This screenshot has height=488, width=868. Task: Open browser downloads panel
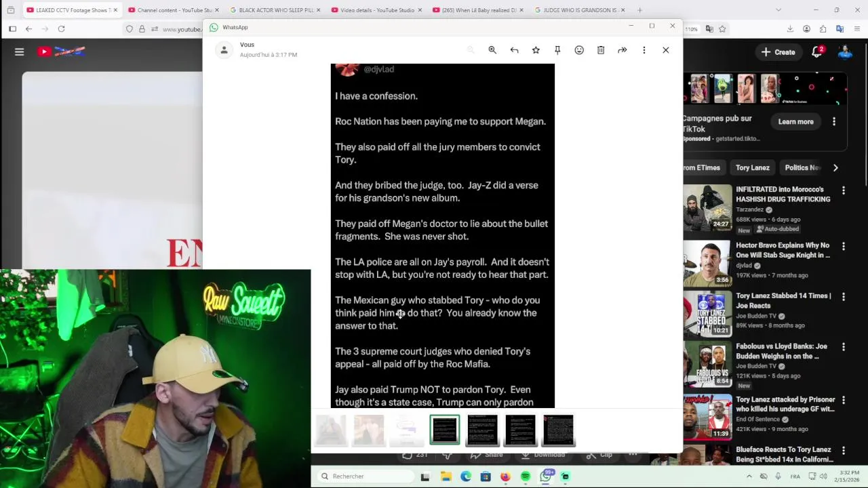point(790,29)
